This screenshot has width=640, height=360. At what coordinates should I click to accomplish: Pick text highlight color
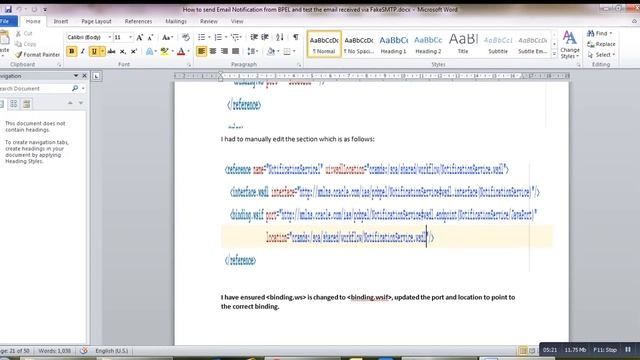pos(164,51)
